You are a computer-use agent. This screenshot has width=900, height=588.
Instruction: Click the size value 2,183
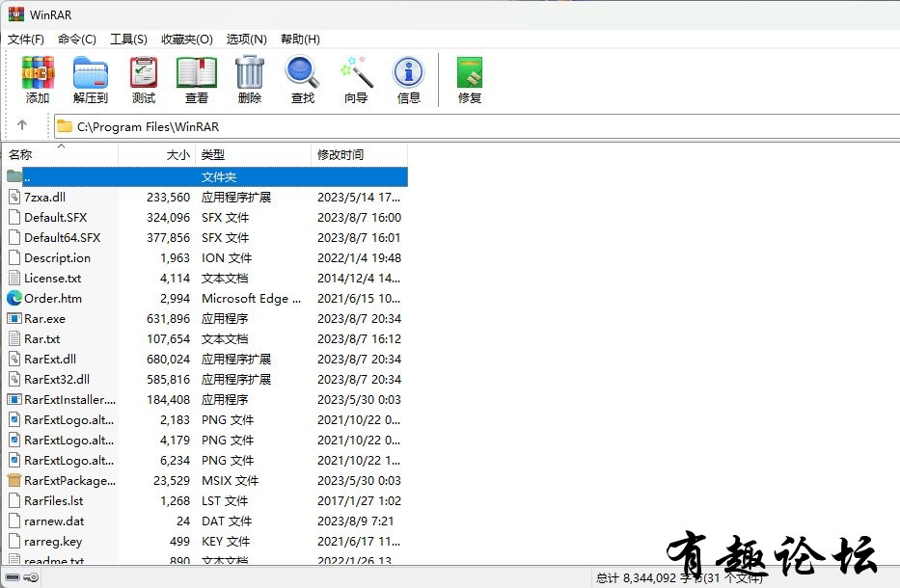coord(175,420)
